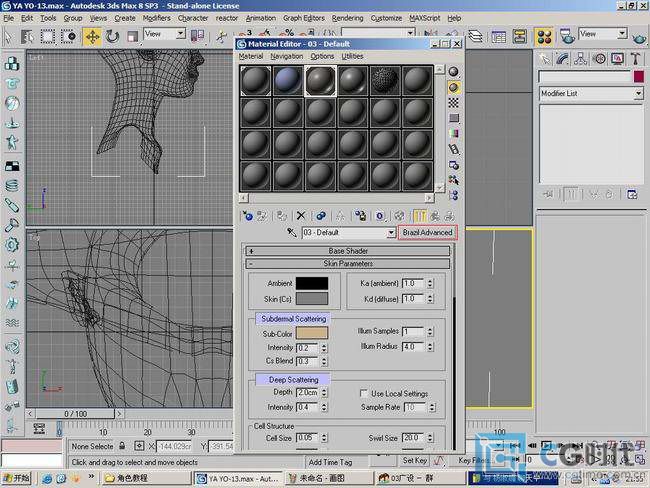This screenshot has height=488, width=650.
Task: Expand the Base Shader rollout
Action: click(x=347, y=251)
